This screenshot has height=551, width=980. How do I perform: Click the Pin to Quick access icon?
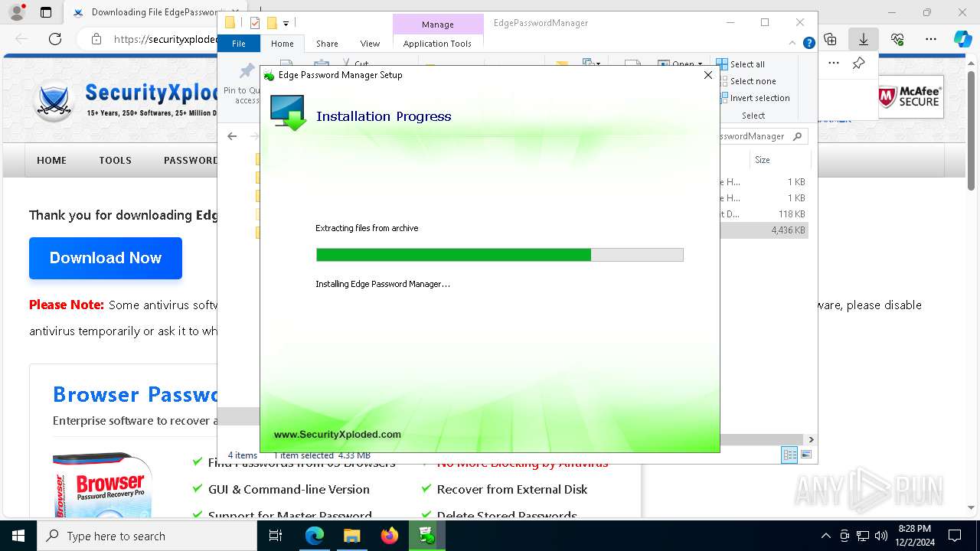point(246,71)
